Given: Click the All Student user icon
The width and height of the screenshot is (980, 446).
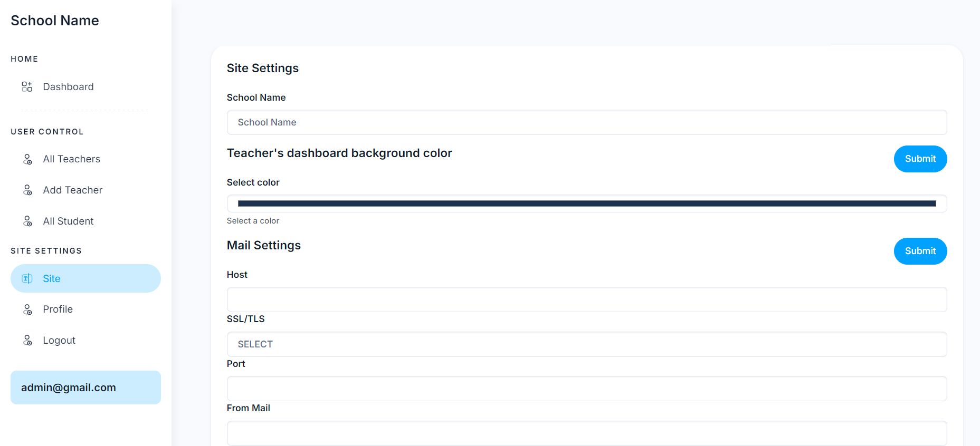Looking at the screenshot, I should tap(27, 221).
